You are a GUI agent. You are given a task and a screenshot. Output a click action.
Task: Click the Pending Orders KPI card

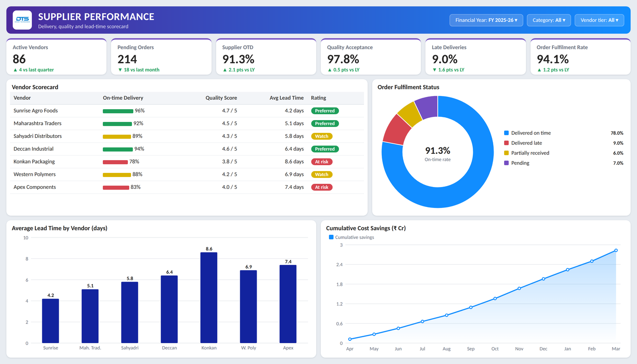(x=161, y=57)
